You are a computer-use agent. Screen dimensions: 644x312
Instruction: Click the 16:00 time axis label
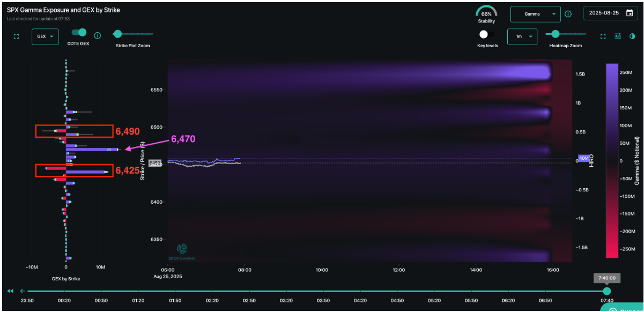point(553,270)
